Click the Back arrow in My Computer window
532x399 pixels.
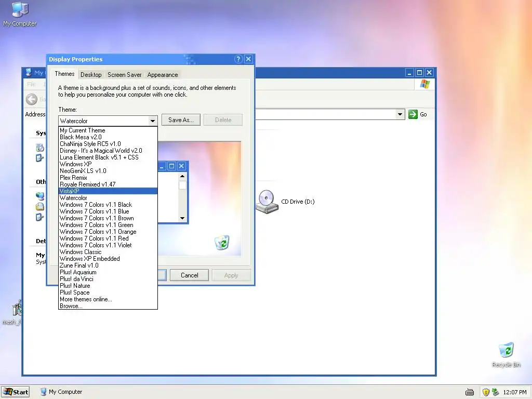[x=32, y=99]
